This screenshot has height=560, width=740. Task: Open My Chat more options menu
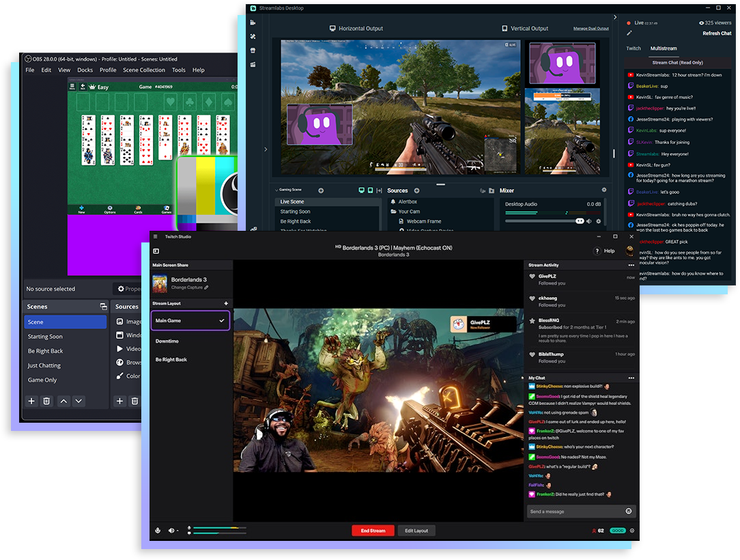click(x=631, y=378)
